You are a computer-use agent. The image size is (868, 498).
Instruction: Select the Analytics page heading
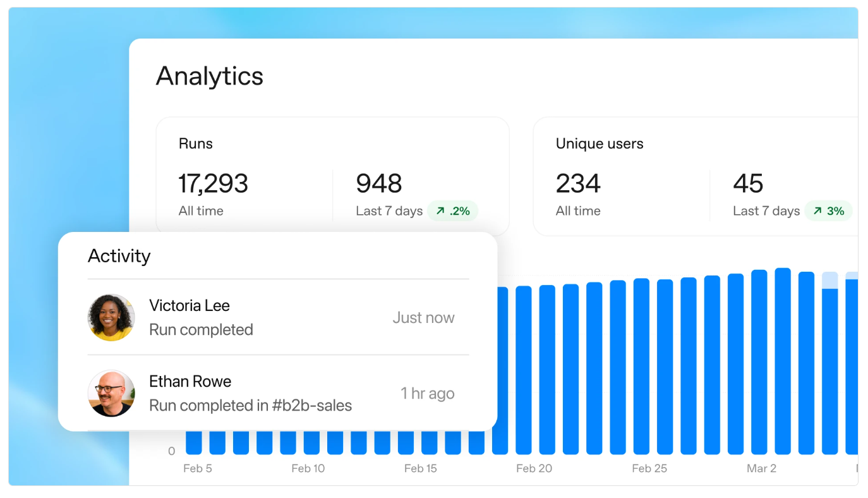point(209,76)
